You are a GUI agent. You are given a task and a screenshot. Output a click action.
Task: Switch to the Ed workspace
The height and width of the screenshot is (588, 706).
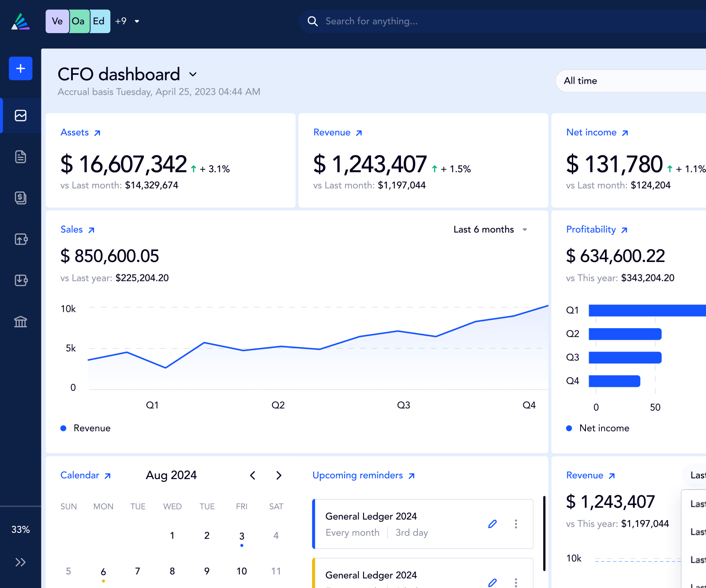(99, 21)
